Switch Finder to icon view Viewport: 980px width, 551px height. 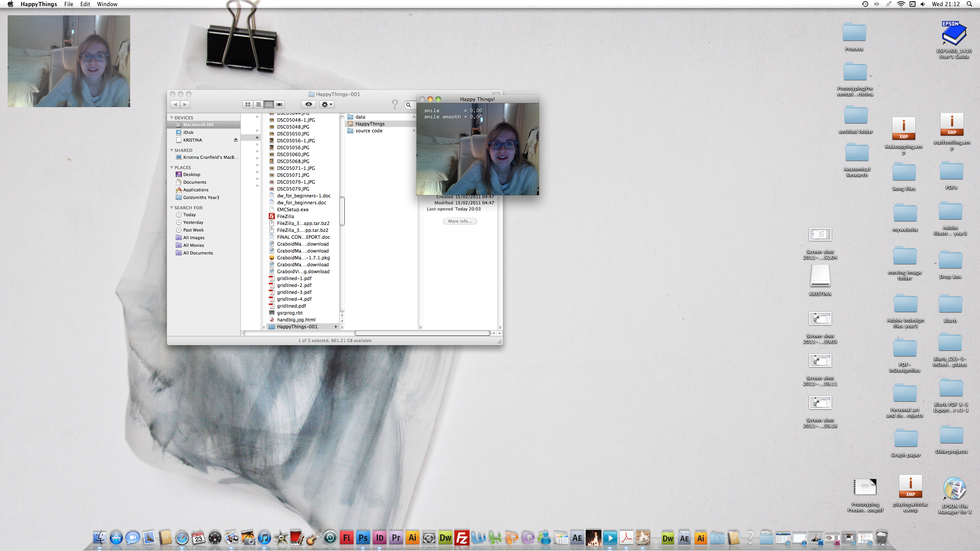[248, 104]
